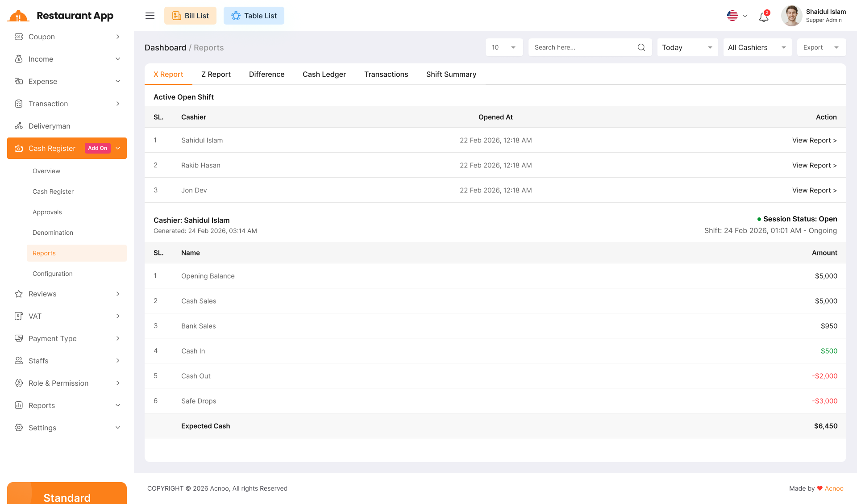Click the search magnifier icon
The height and width of the screenshot is (504, 857).
[641, 47]
